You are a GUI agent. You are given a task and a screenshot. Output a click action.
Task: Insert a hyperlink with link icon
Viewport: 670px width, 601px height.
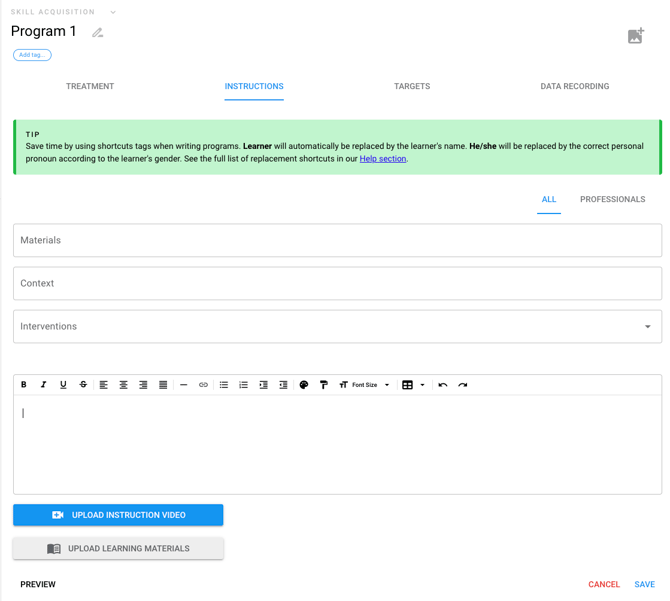click(x=203, y=385)
